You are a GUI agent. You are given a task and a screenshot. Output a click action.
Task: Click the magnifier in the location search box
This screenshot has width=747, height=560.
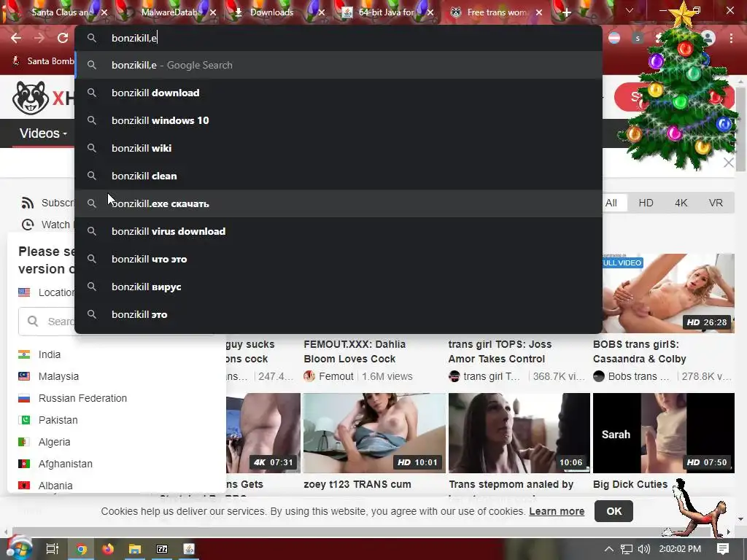pos(33,322)
